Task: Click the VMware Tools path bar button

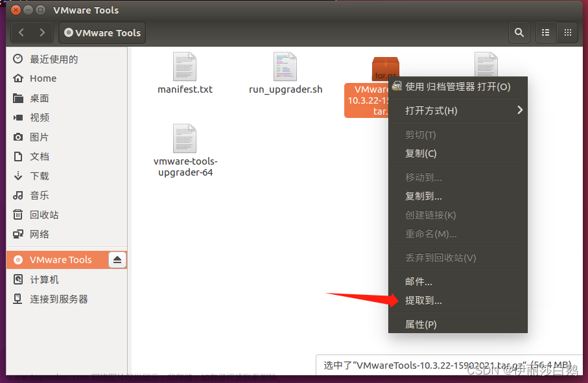Action: click(102, 33)
